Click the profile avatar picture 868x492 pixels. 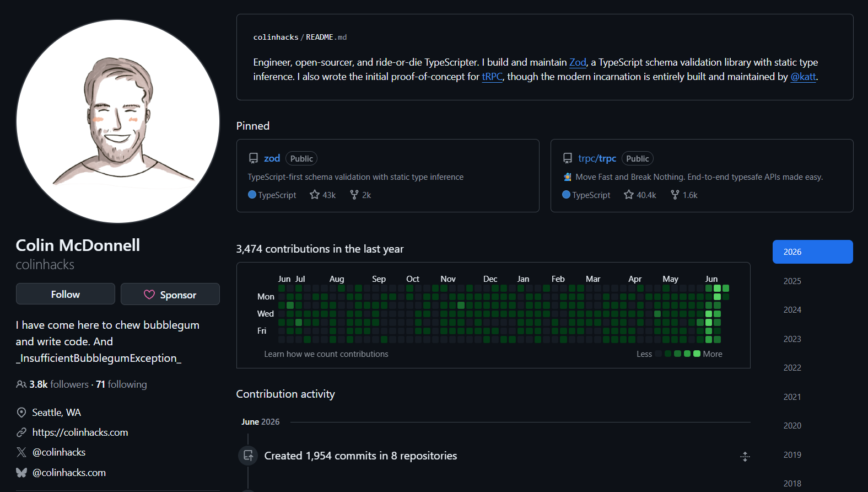(118, 121)
